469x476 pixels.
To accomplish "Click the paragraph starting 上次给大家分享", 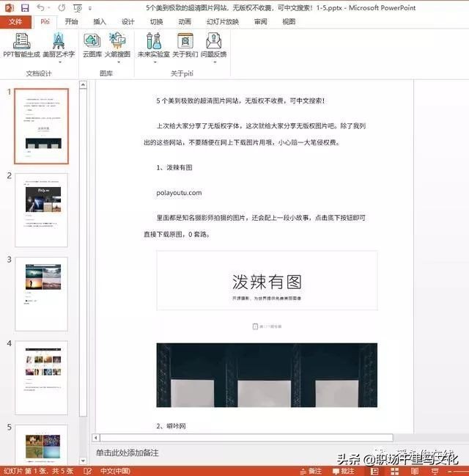I will click(255, 134).
